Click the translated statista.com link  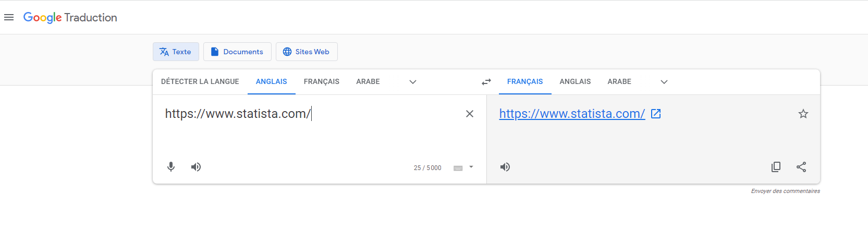tap(572, 114)
